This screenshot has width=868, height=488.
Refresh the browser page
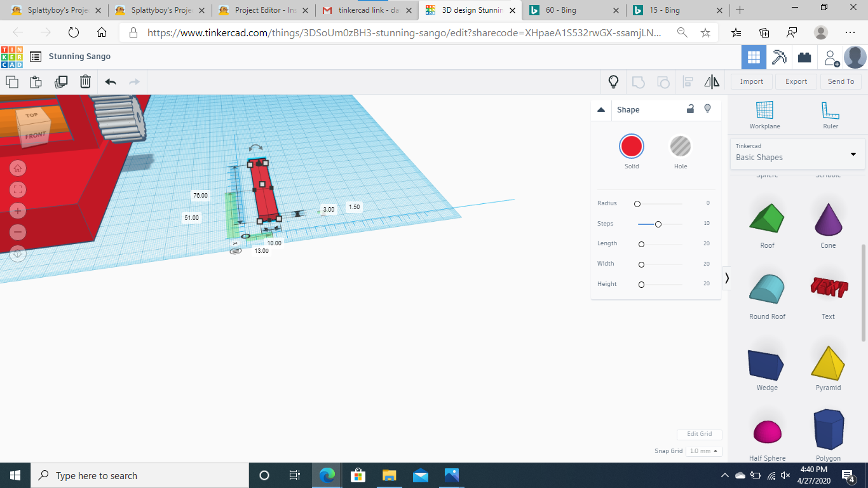74,32
